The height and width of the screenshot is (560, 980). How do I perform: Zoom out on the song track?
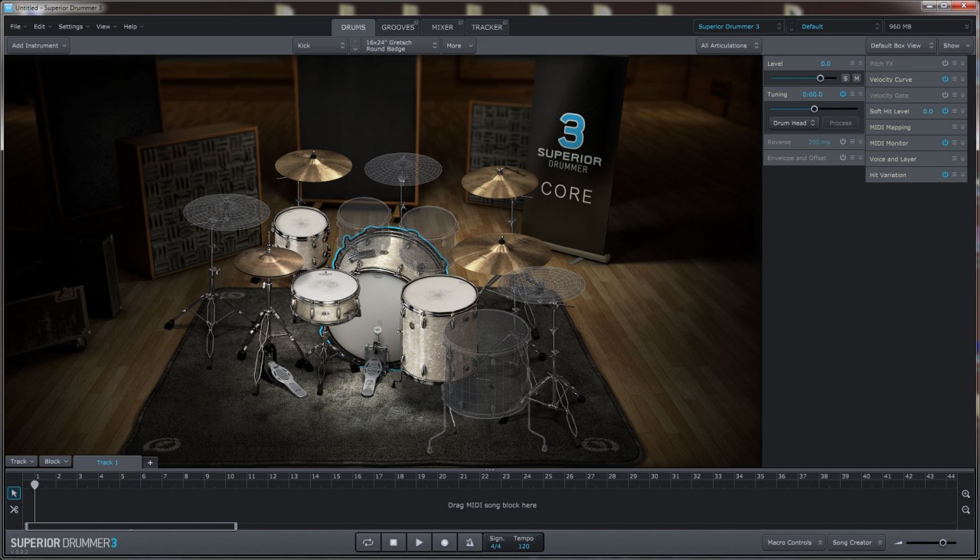[x=966, y=510]
